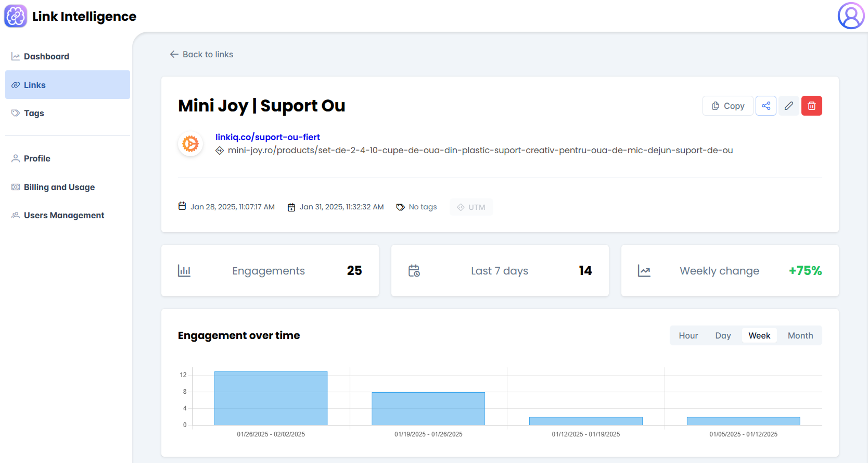Click the share link icon button
This screenshot has height=463, width=868.
766,106
